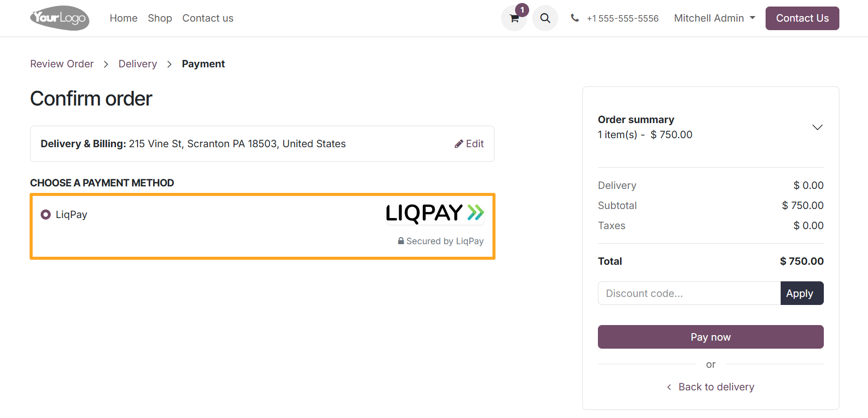Click the pencil icon to edit delivery address
The height and width of the screenshot is (418, 868).
click(x=458, y=144)
